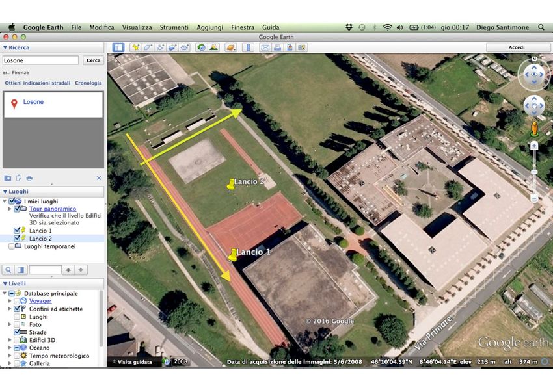Click the print icon in the sidebar
The image size is (553, 392).
29,178
